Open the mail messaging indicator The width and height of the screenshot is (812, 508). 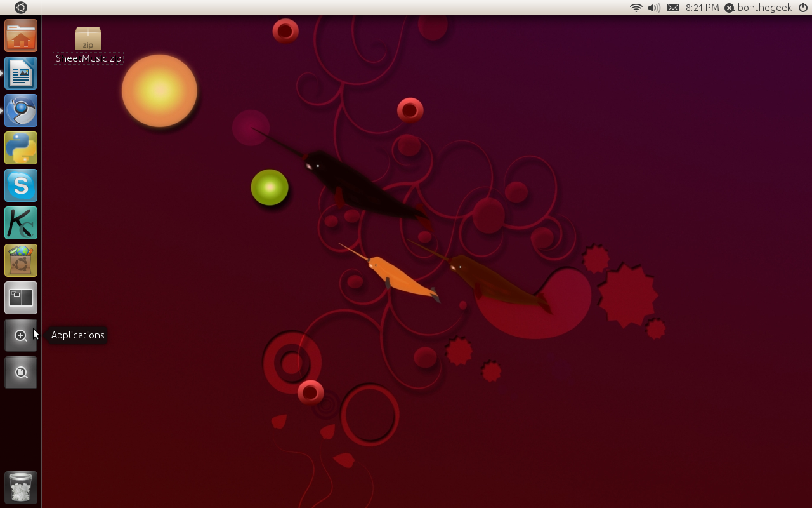(x=673, y=8)
